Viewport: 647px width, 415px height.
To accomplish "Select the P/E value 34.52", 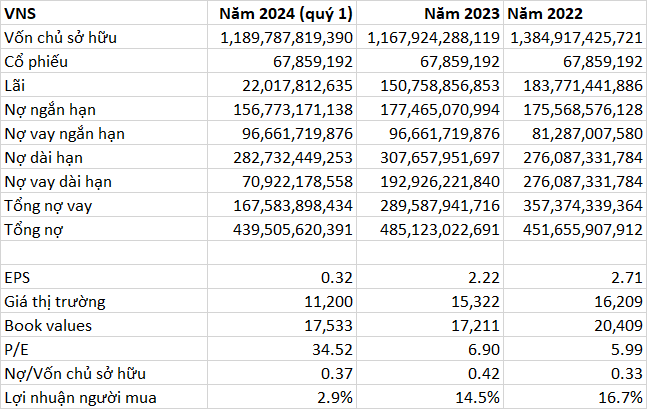I will [335, 350].
